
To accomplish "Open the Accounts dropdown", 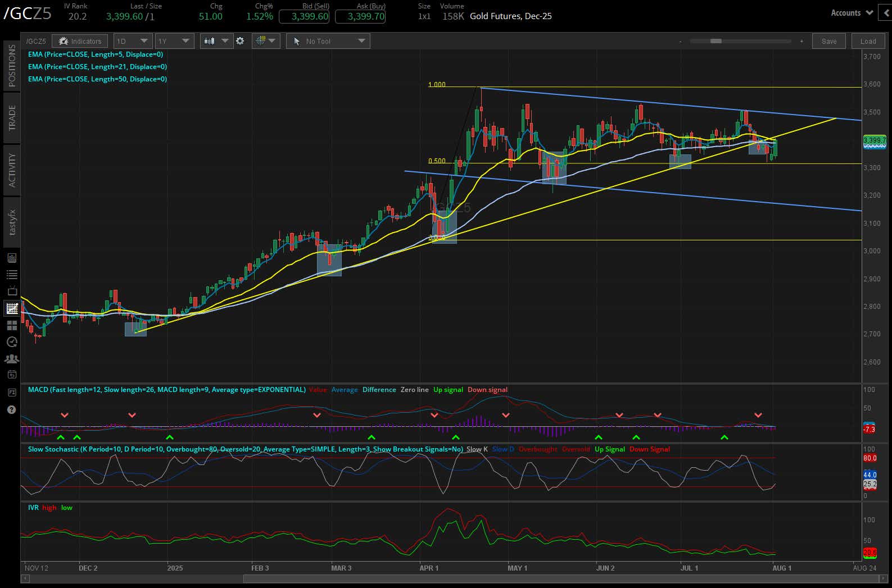I will (852, 13).
